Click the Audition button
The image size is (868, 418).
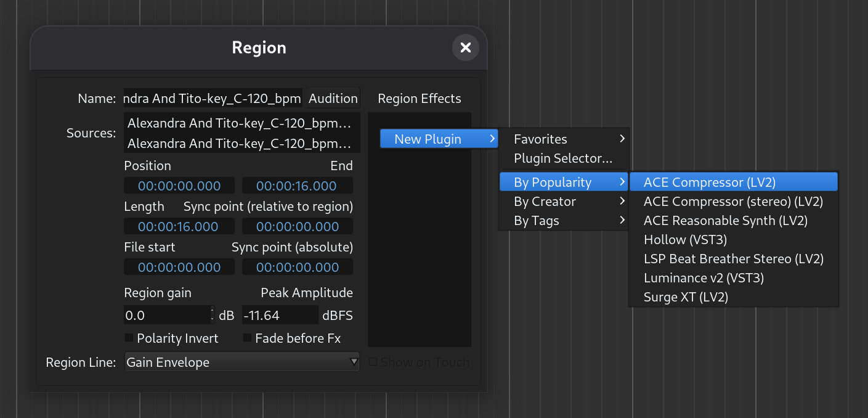(x=333, y=98)
